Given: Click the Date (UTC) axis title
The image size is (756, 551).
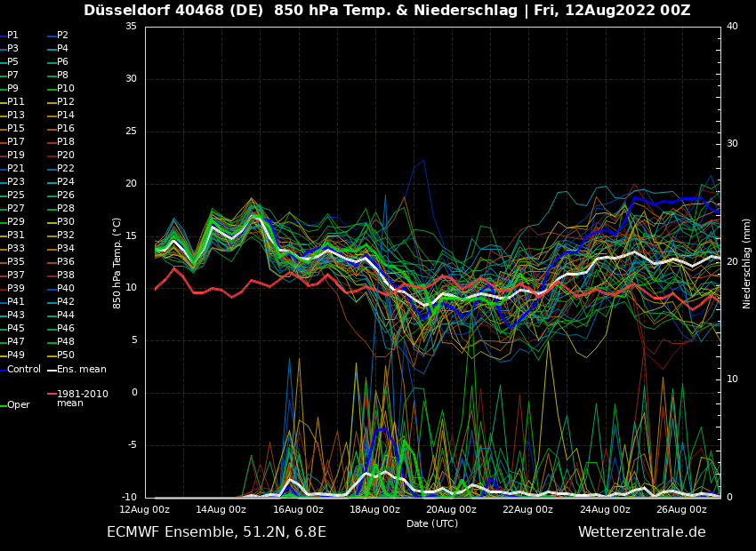Looking at the screenshot, I should [x=432, y=523].
